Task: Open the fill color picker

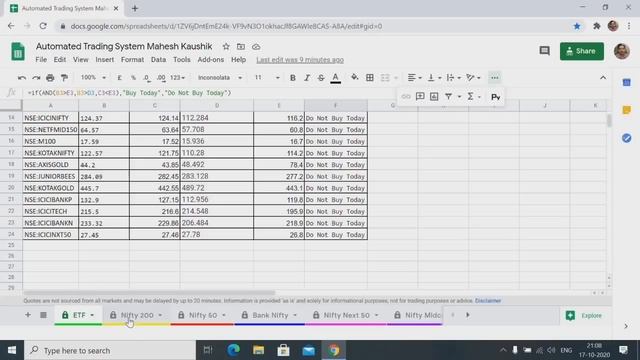Action: tap(354, 78)
